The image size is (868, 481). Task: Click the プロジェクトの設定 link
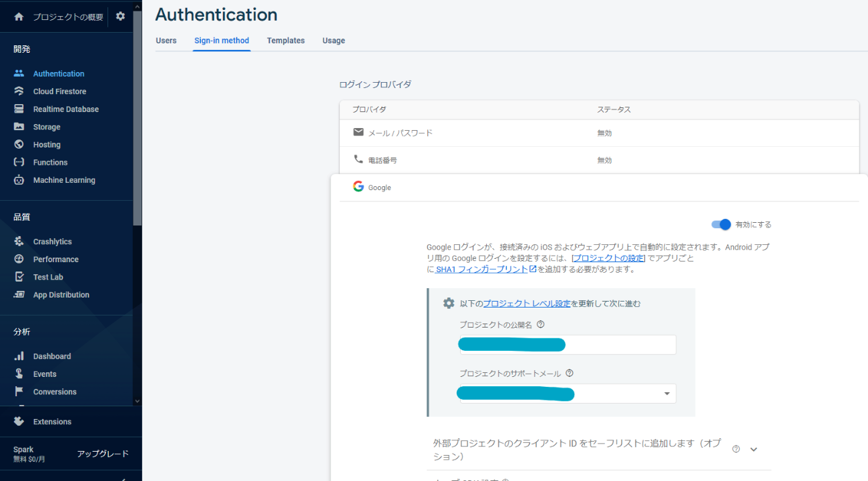[x=609, y=258]
